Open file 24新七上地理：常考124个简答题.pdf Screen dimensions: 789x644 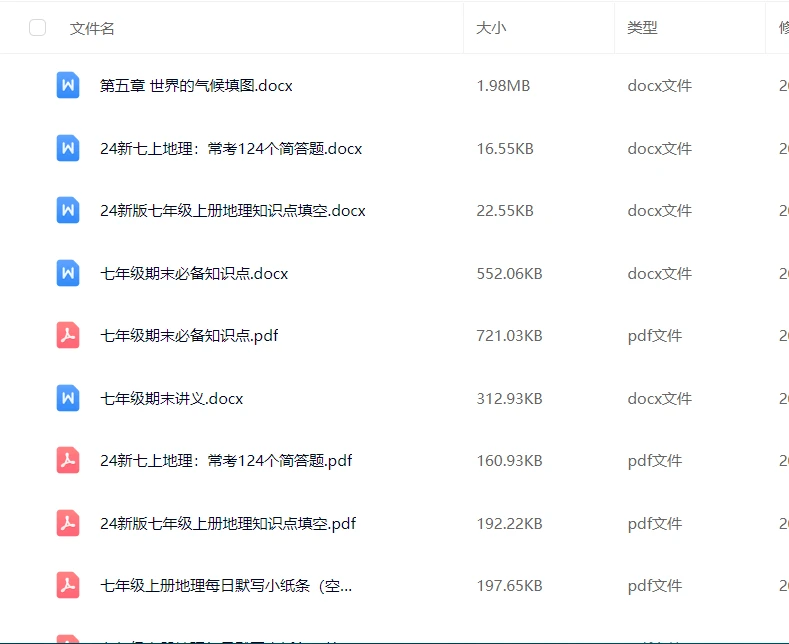(x=226, y=461)
